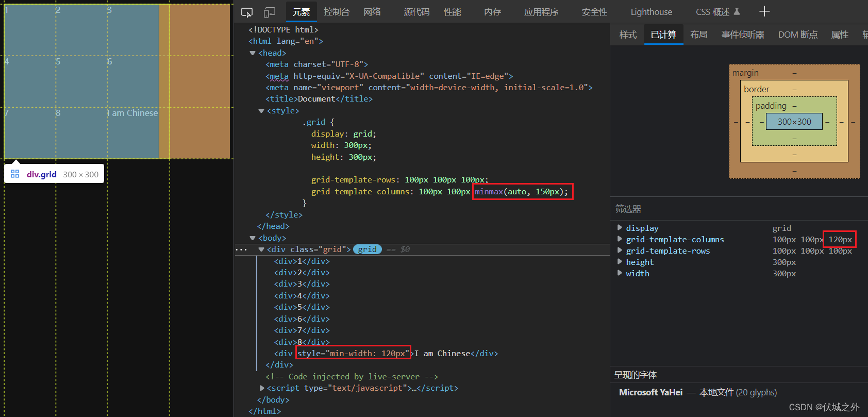Toggle the grid badge on div.grid
Image resolution: width=868 pixels, height=417 pixels.
(x=368, y=249)
